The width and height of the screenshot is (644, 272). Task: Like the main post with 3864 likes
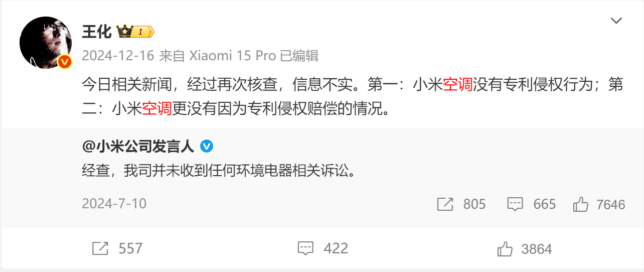(x=505, y=249)
